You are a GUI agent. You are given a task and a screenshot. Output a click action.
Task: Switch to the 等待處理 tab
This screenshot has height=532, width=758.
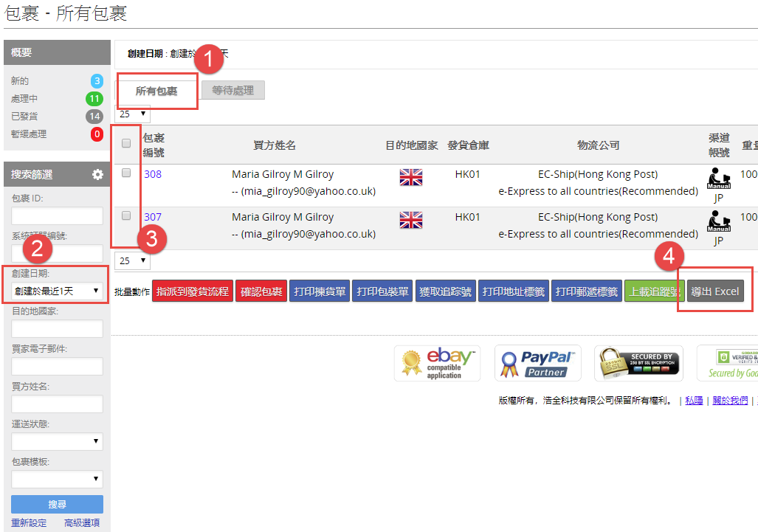pos(233,90)
